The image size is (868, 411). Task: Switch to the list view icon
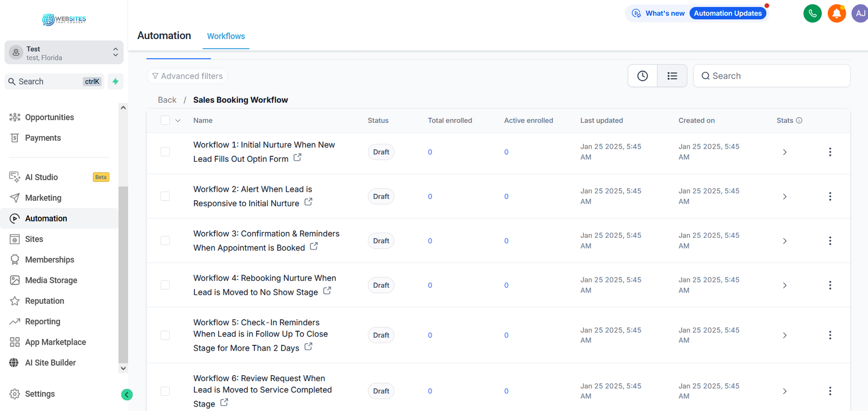[672, 76]
